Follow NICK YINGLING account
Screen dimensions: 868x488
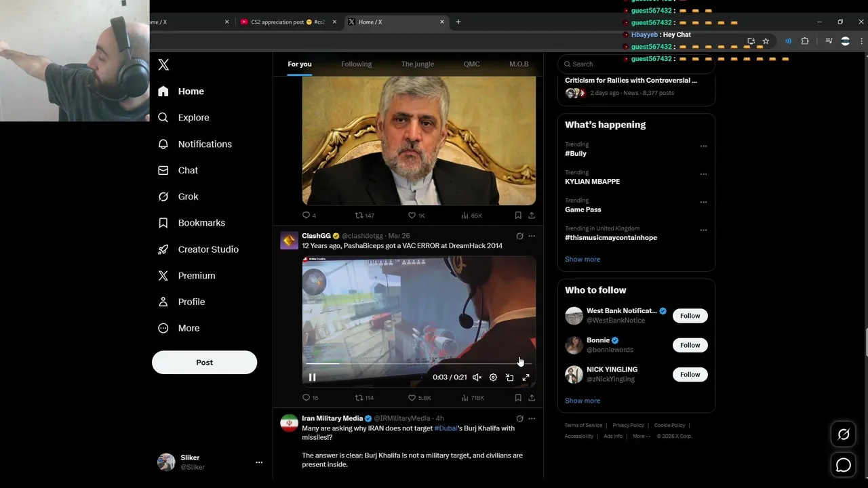tap(690, 374)
